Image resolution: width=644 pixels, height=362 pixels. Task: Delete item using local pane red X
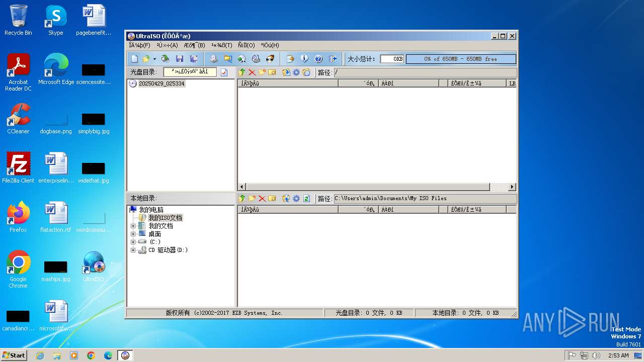262,199
